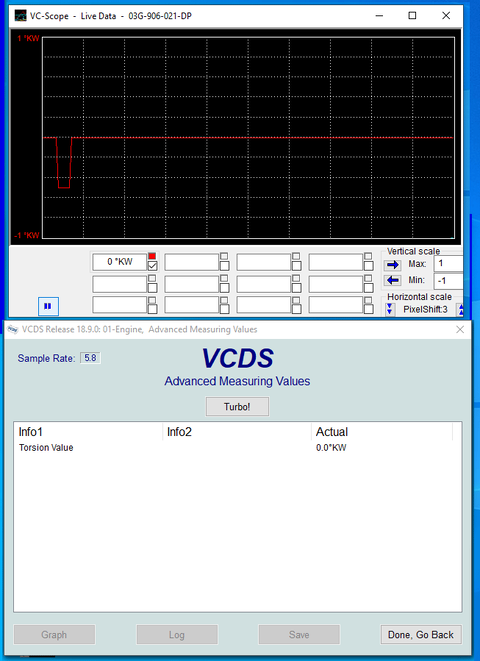Click the greyed Log button
Viewport: 480px width, 661px height.
click(x=177, y=634)
